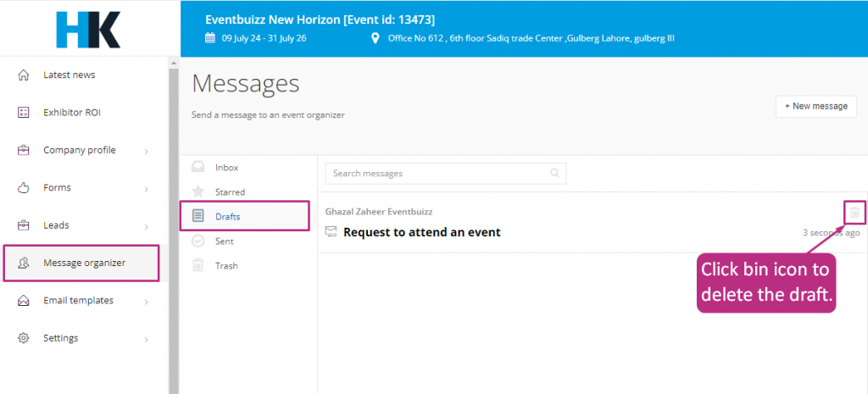The image size is (868, 394).
Task: Click the HK logo
Action: (x=88, y=30)
